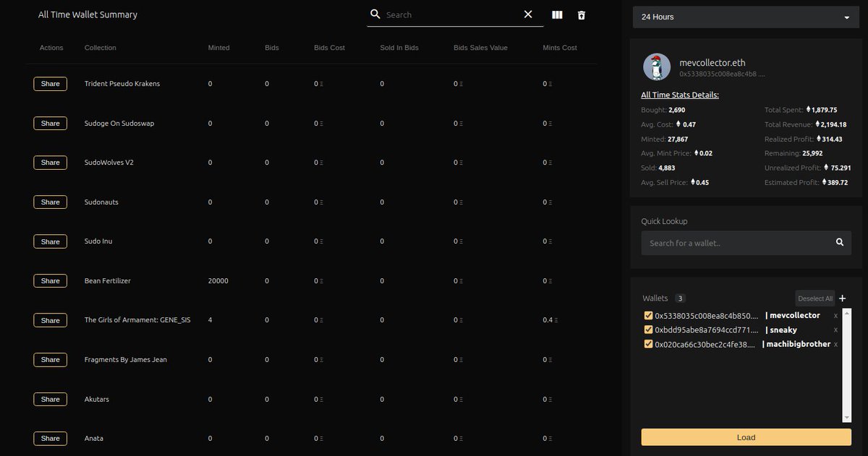Share the Sudonauts collection
Image resolution: width=868 pixels, height=456 pixels.
click(51, 202)
